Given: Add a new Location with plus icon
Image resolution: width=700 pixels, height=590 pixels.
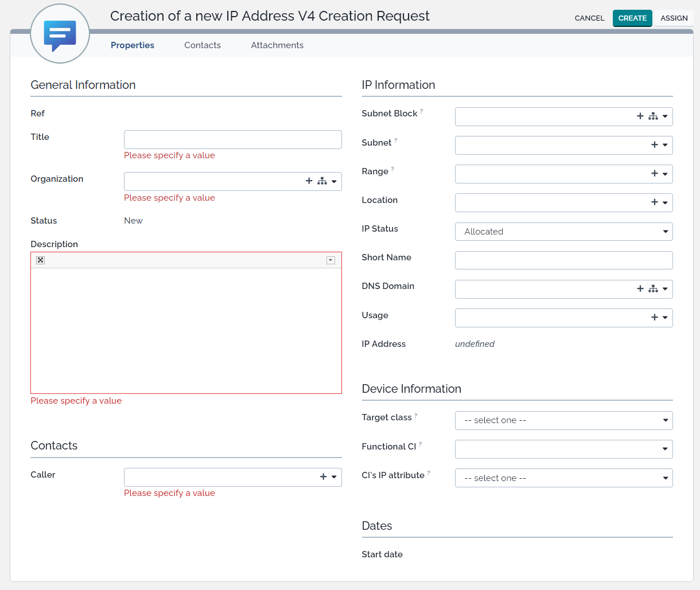Looking at the screenshot, I should pos(655,202).
